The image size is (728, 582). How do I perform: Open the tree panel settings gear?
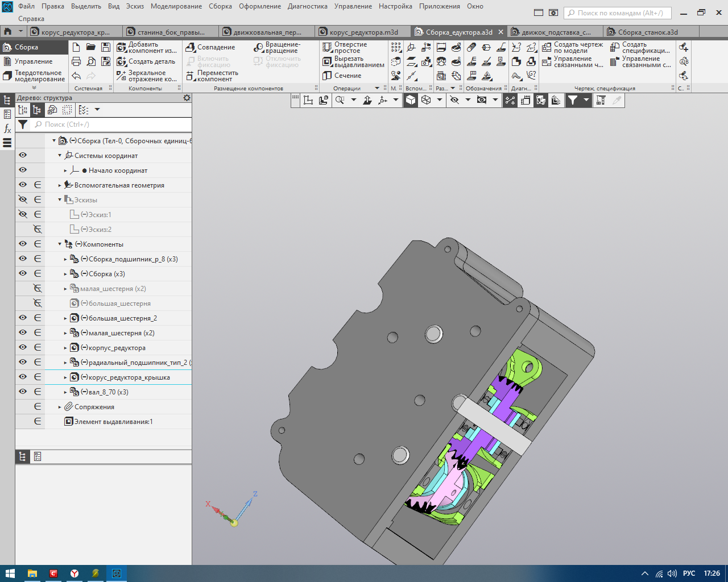[187, 98]
